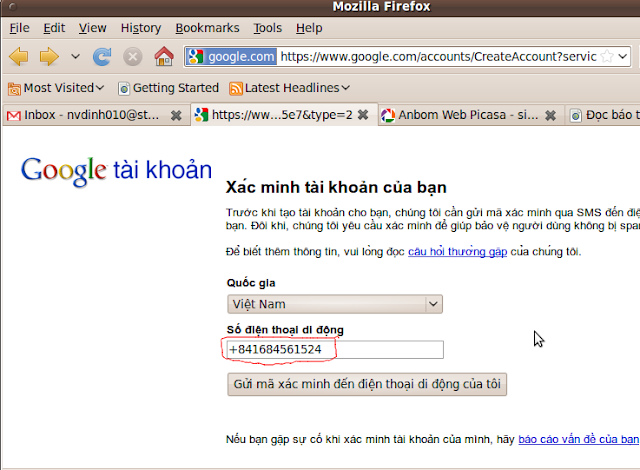Switch to the Inbox Gmail tab
The height and width of the screenshot is (470, 640).
tap(96, 115)
